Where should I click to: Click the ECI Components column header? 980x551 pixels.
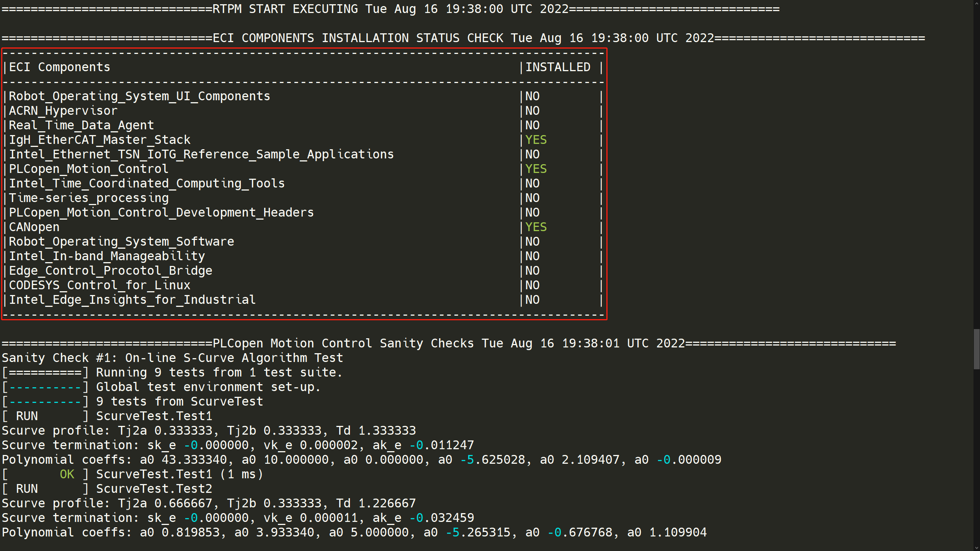[59, 67]
